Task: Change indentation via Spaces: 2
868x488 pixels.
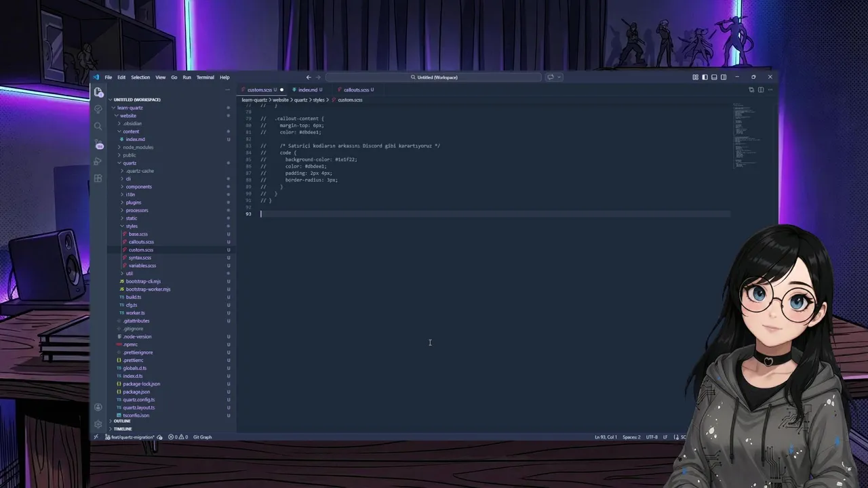Action: point(631,437)
